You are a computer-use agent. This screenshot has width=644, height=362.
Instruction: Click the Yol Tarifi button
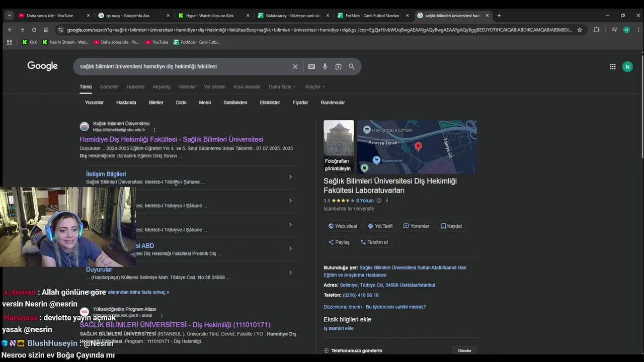(x=380, y=226)
